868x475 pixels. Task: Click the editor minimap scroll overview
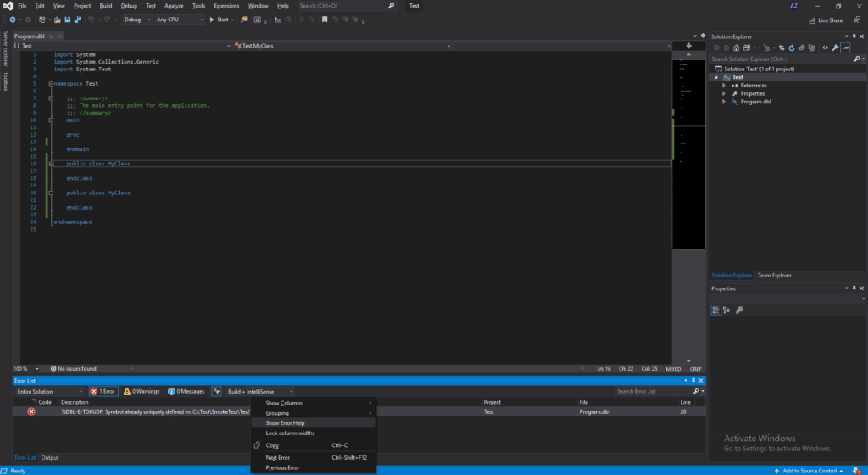(688, 153)
